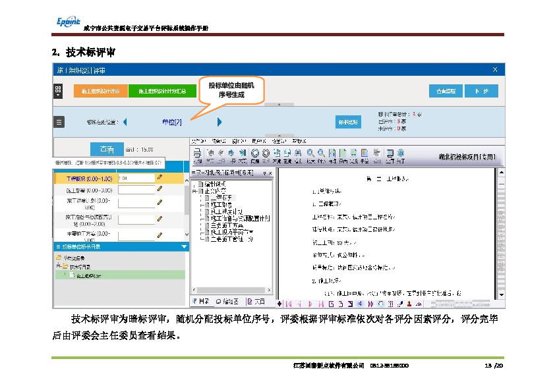Image resolution: width=555 pixels, height=392 pixels.
Task: Click the pencil icon beside second score row
Action: 159,190
